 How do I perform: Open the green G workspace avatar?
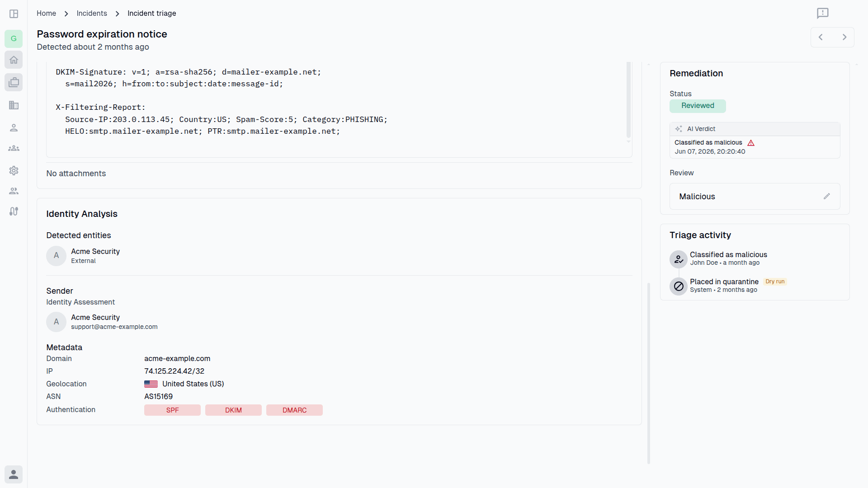coord(14,38)
